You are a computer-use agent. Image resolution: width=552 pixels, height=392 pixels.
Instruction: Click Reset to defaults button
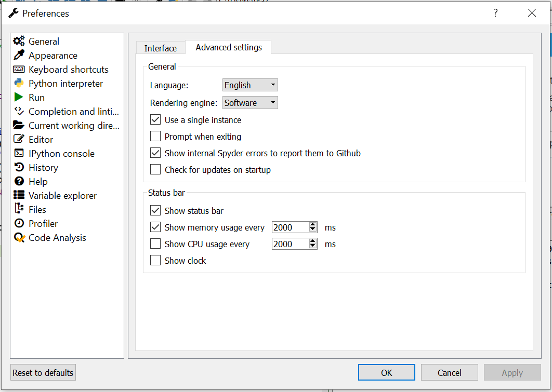click(43, 373)
